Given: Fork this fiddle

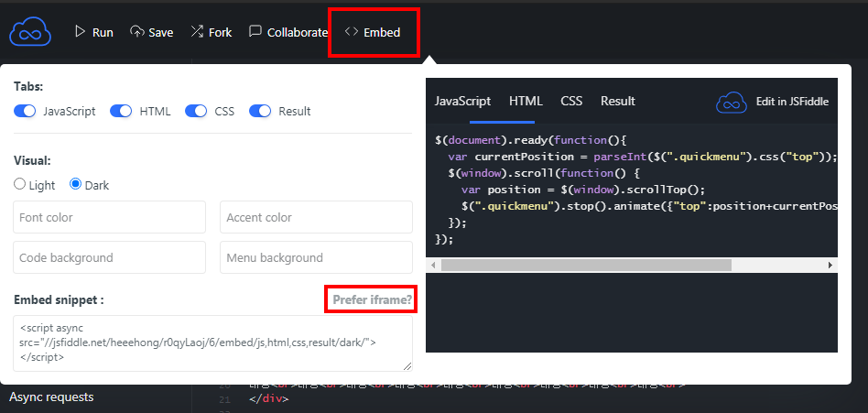Looking at the screenshot, I should click(211, 32).
